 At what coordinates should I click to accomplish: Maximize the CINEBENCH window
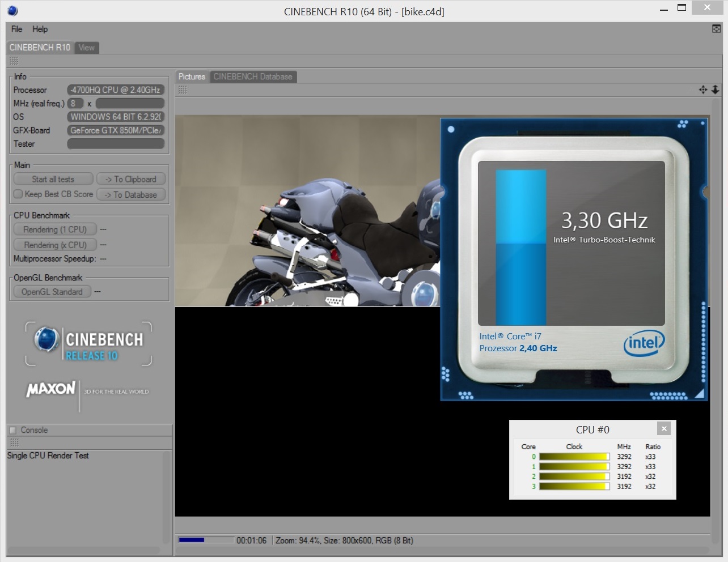click(682, 8)
